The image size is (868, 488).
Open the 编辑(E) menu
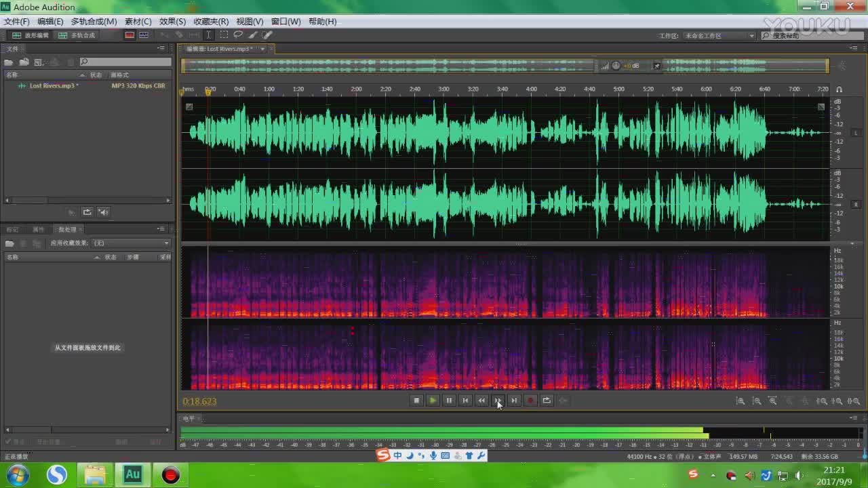pos(50,22)
